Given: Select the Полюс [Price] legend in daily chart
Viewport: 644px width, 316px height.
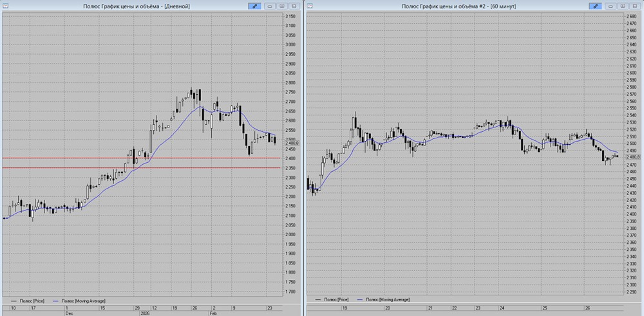Looking at the screenshot, I should [26, 301].
